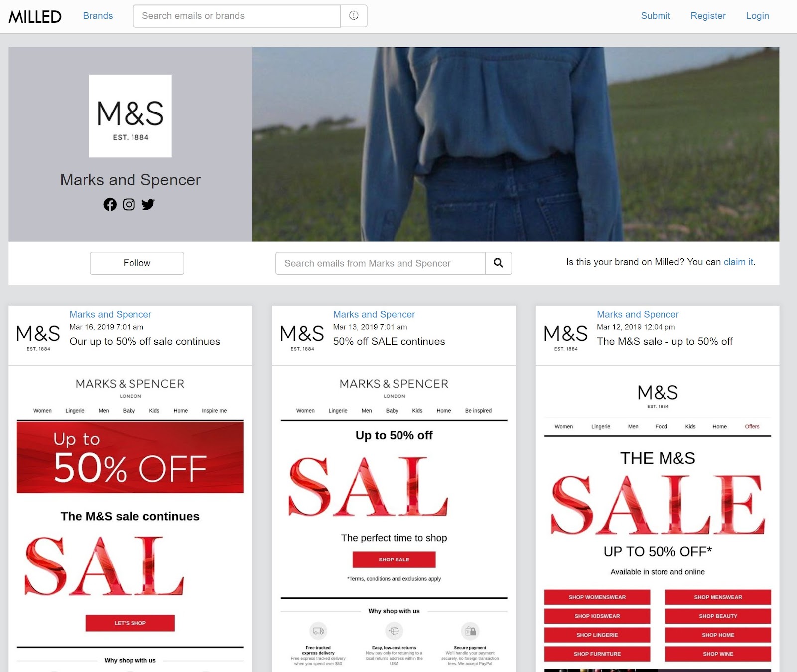Viewport: 797px width, 672px height.
Task: Open the Milled home logo
Action: 35,16
